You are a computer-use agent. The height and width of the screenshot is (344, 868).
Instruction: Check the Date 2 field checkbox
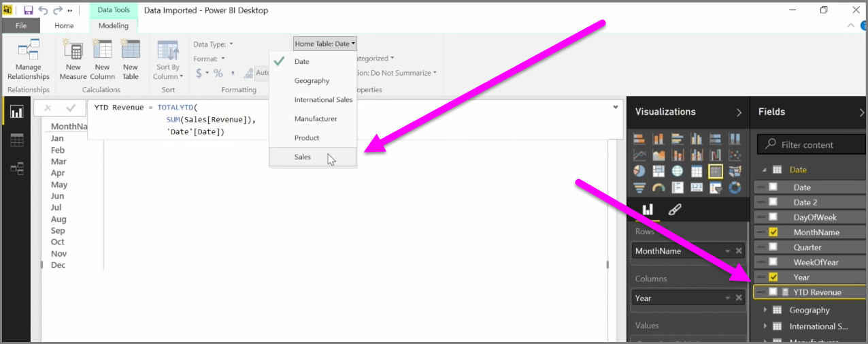click(773, 202)
